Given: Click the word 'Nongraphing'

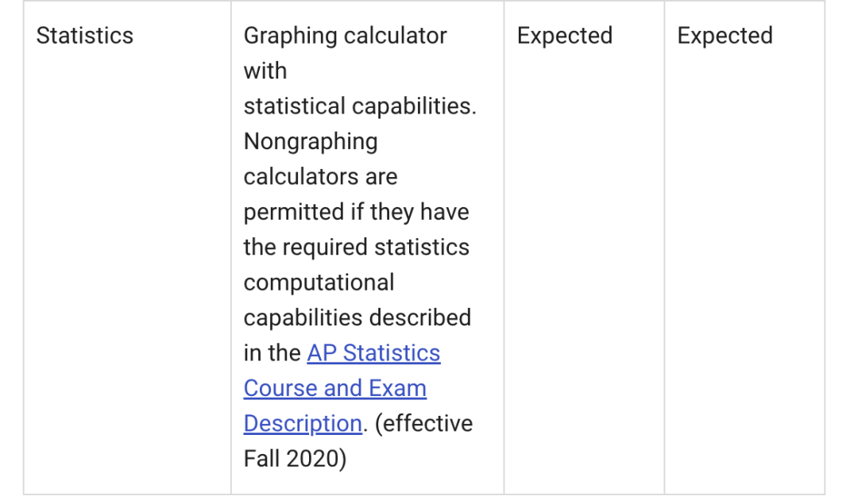Looking at the screenshot, I should (x=311, y=141).
